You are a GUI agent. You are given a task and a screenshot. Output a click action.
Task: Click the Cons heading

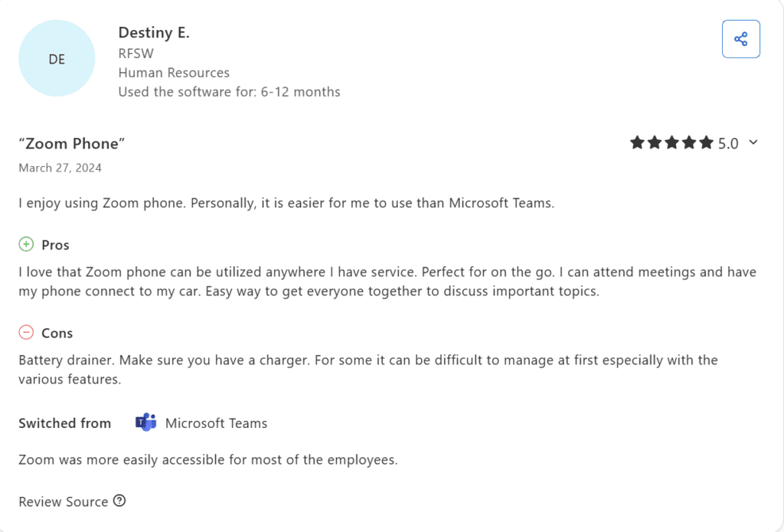(57, 333)
